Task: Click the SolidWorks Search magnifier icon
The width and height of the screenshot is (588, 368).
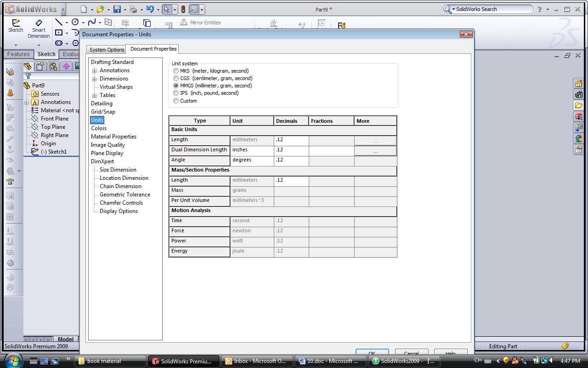Action: (447, 9)
